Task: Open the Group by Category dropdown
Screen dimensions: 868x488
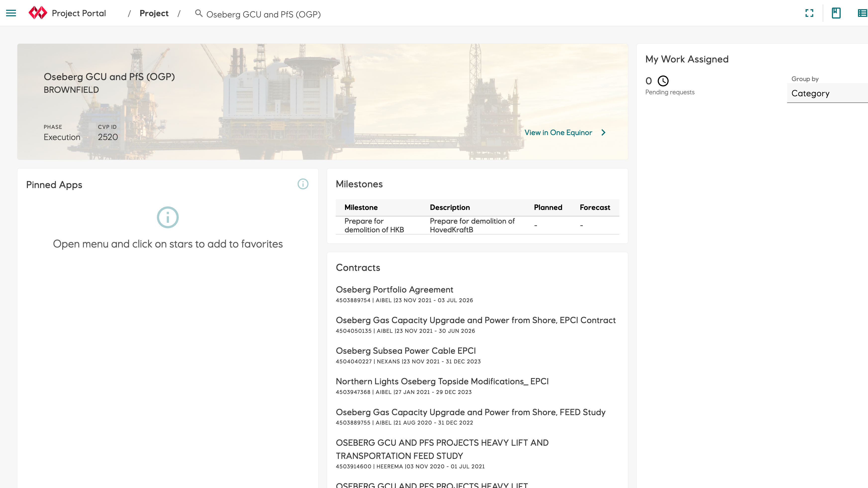Action: point(827,93)
